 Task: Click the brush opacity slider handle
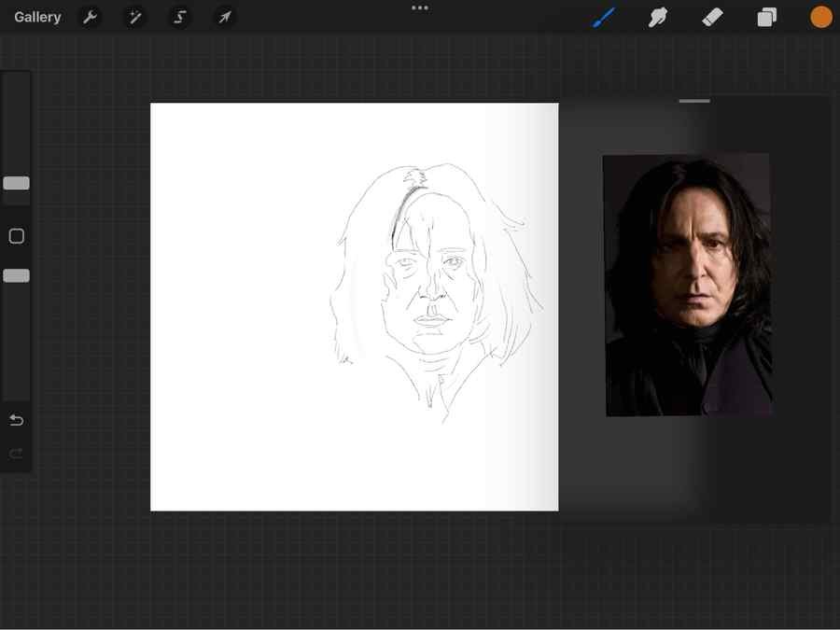[x=16, y=275]
